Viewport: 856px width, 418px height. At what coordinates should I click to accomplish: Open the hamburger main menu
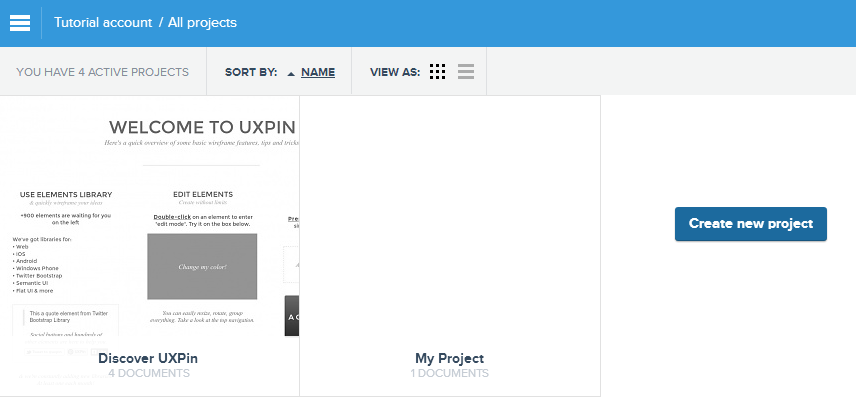tap(20, 22)
